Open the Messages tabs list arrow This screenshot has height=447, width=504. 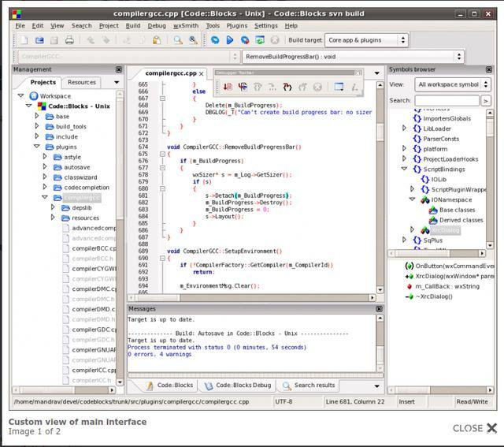pyautogui.click(x=376, y=386)
